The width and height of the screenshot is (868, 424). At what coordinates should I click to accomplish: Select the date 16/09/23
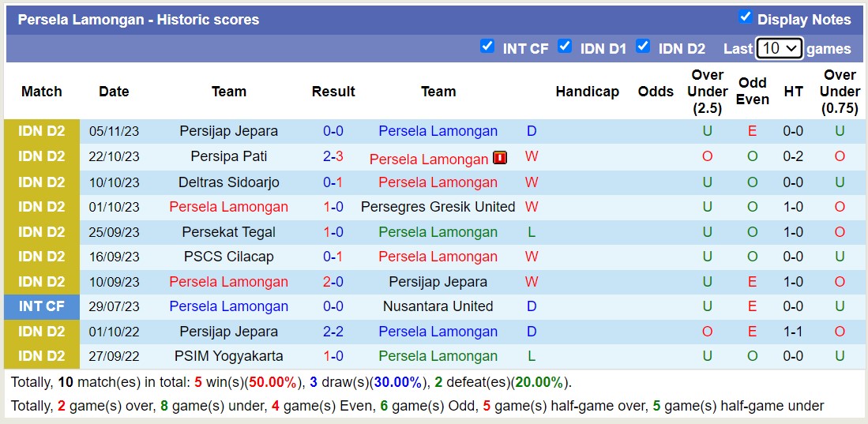114,257
